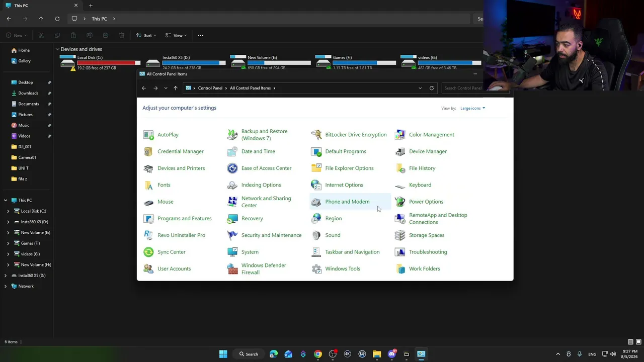The image size is (644, 362).
Task: Open the Phone and Modem icon
Action: point(316,202)
